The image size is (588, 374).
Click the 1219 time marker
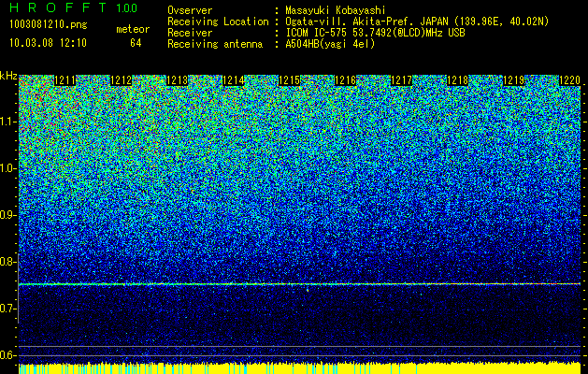click(x=514, y=80)
